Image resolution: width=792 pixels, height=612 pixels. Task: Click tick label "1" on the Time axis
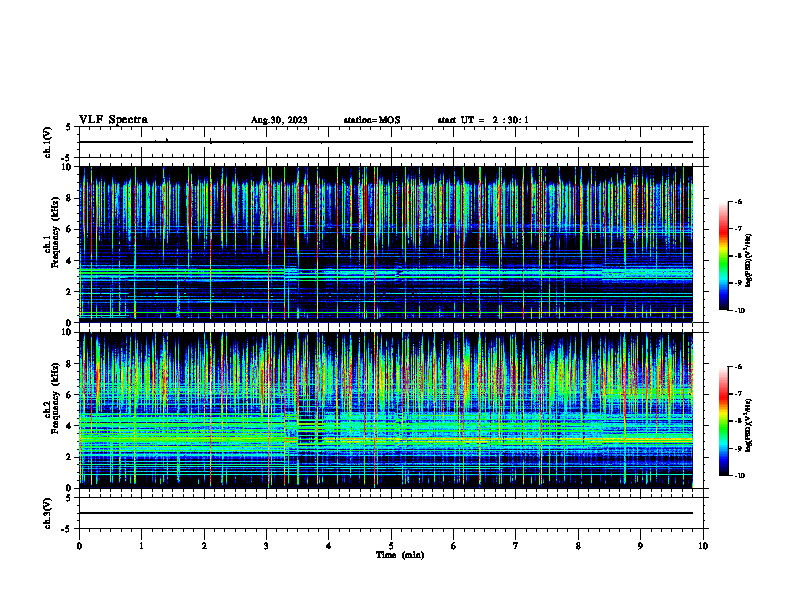(141, 546)
